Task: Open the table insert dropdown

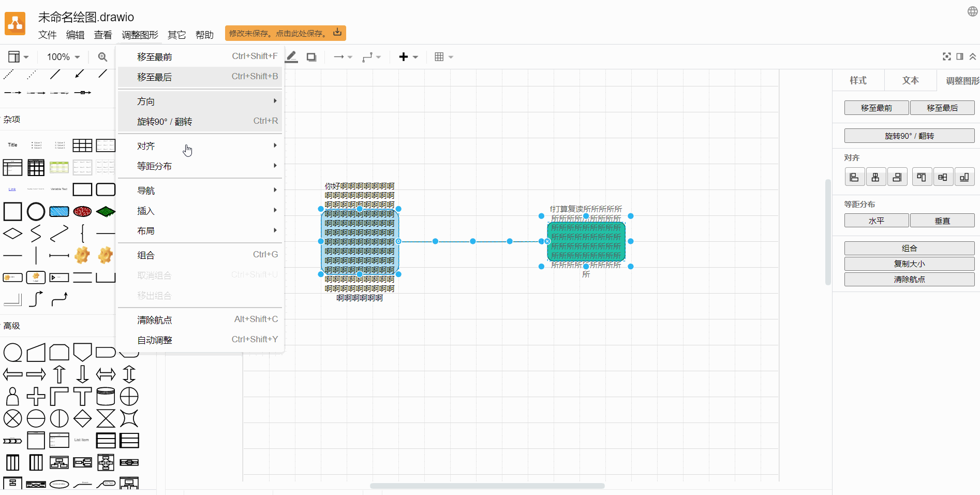Action: 444,57
